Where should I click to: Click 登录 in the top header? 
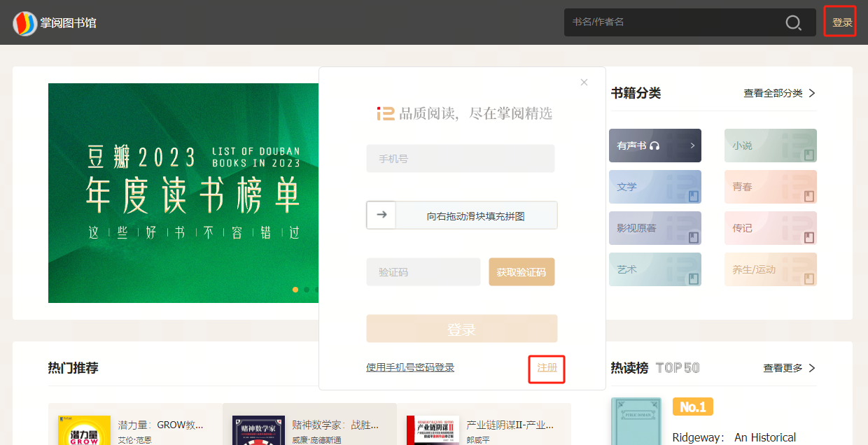841,22
